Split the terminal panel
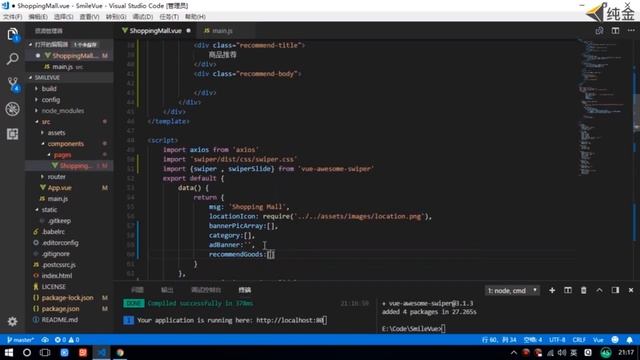640x360 pixels. [568, 290]
